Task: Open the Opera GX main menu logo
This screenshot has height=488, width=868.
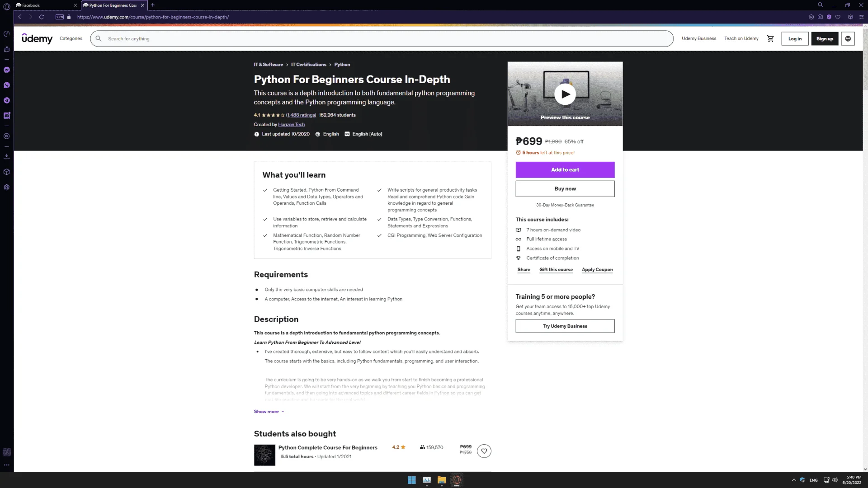Action: (6, 6)
